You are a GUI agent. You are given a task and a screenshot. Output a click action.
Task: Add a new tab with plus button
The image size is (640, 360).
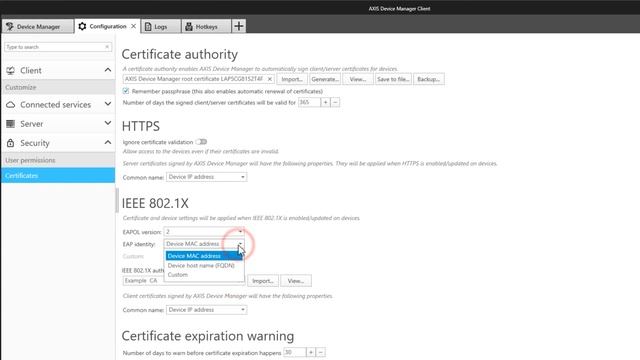tap(239, 26)
